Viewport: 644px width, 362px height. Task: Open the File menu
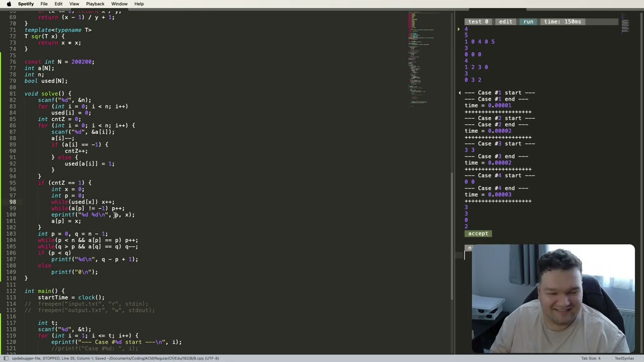(x=44, y=4)
